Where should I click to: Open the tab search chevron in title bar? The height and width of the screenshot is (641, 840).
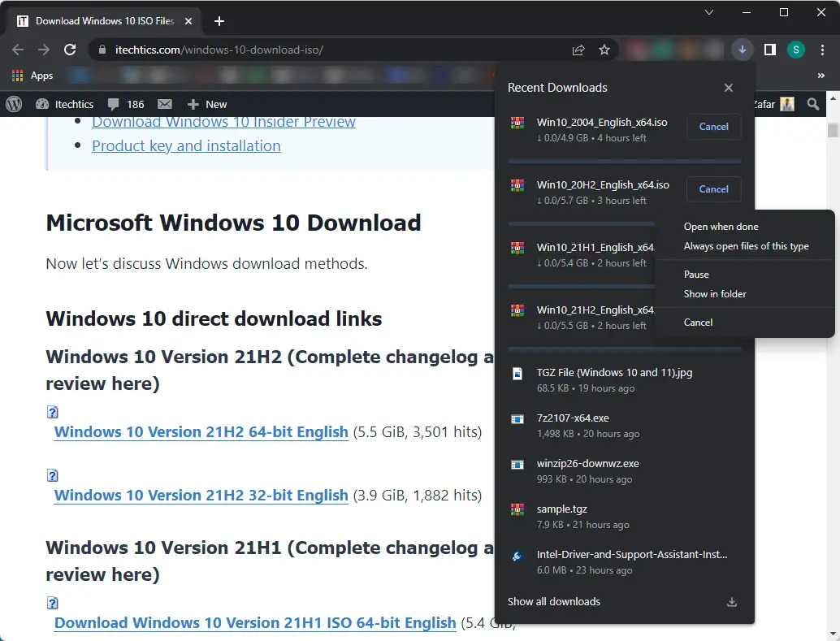tap(708, 12)
